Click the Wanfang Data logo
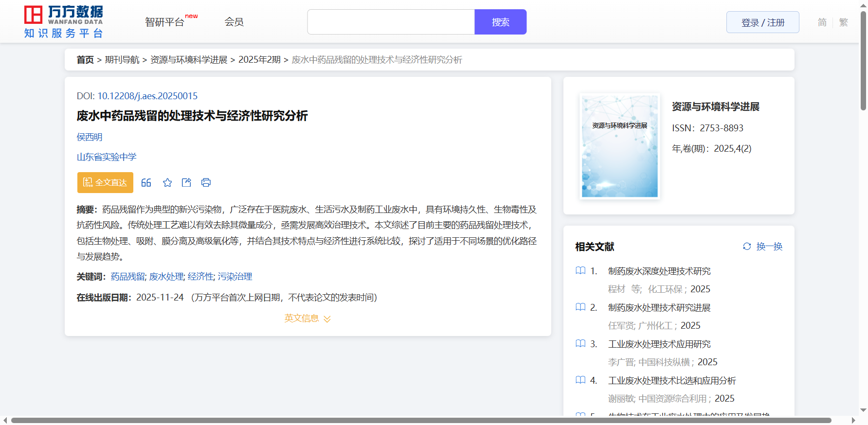The height and width of the screenshot is (425, 868). tap(64, 22)
